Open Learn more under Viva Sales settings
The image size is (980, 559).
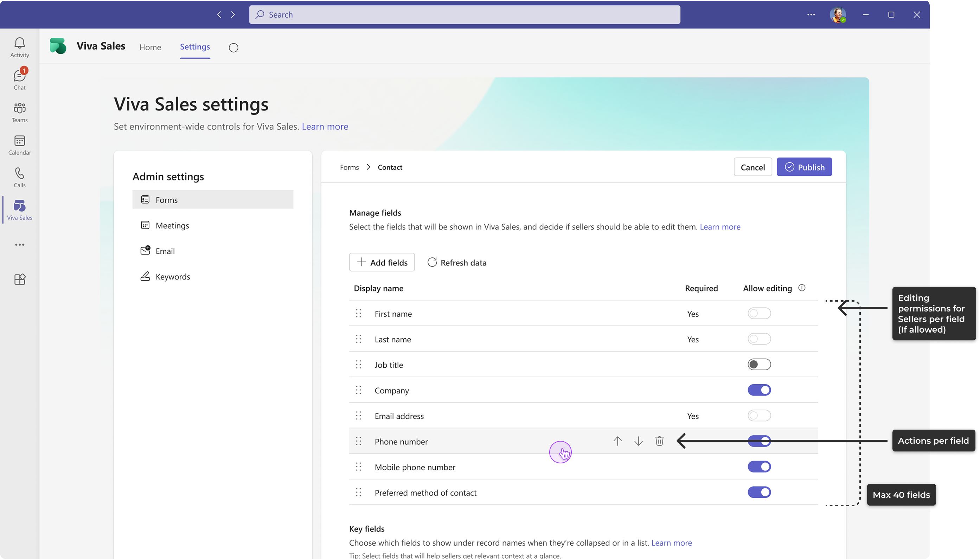pyautogui.click(x=325, y=126)
